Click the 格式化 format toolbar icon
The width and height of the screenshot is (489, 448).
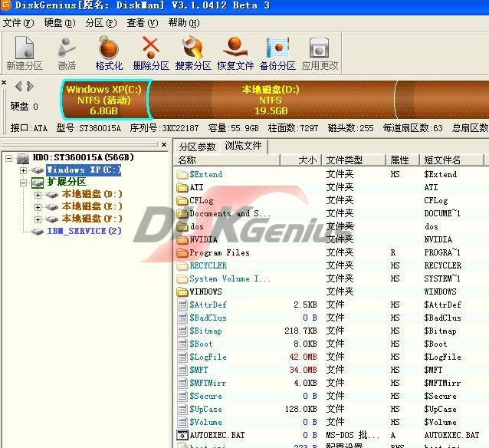click(x=109, y=48)
